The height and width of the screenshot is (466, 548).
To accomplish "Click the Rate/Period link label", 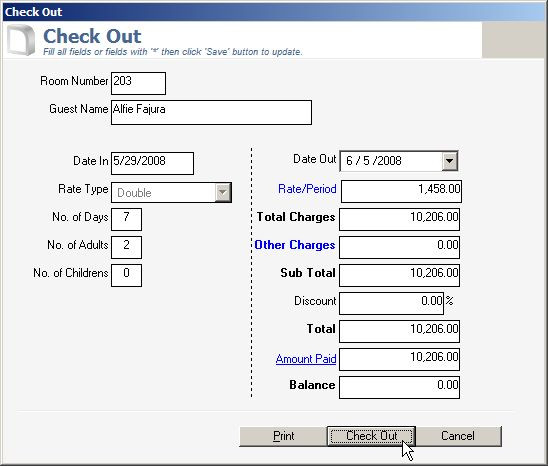I will pyautogui.click(x=307, y=189).
